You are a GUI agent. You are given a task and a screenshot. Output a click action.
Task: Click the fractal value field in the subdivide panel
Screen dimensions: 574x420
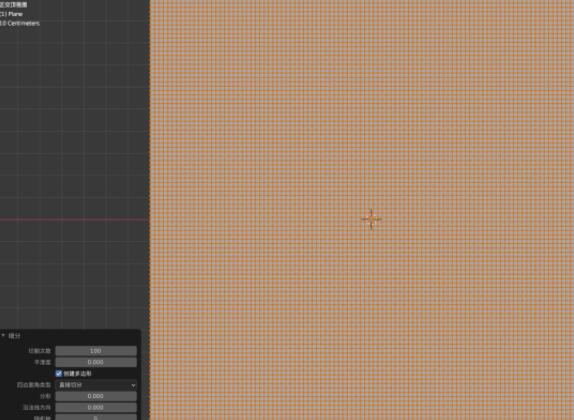coord(96,396)
